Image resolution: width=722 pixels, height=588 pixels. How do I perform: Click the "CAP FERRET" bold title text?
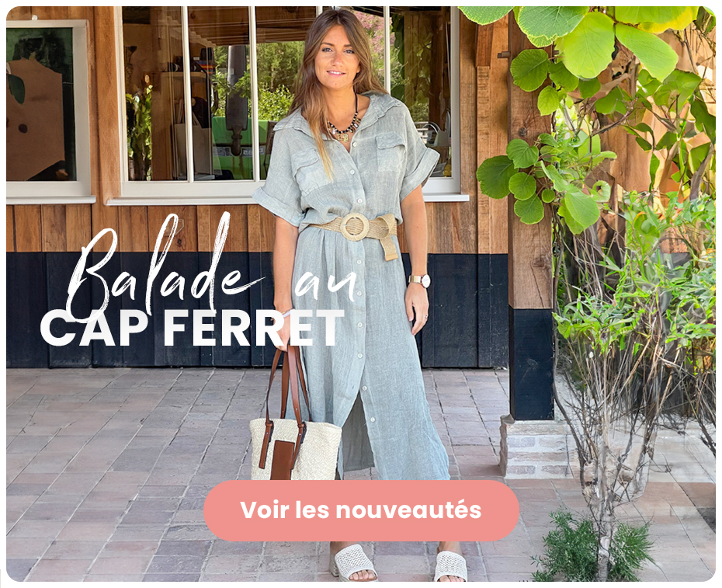(x=192, y=328)
